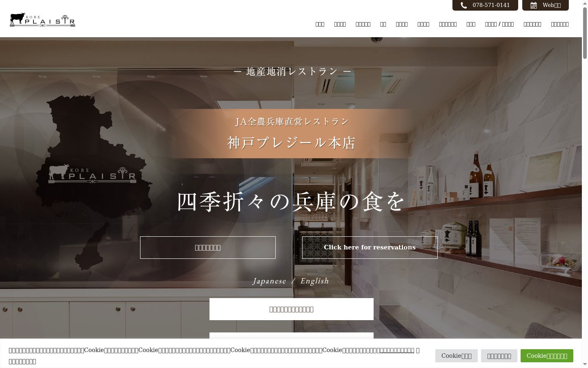Choose the outlined button left of Click here for reservations

(x=208, y=247)
